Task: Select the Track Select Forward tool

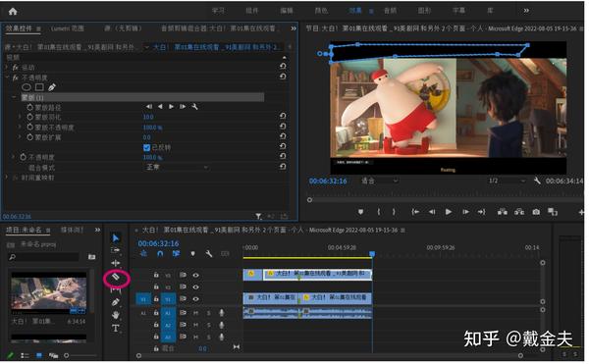Action: coord(116,250)
